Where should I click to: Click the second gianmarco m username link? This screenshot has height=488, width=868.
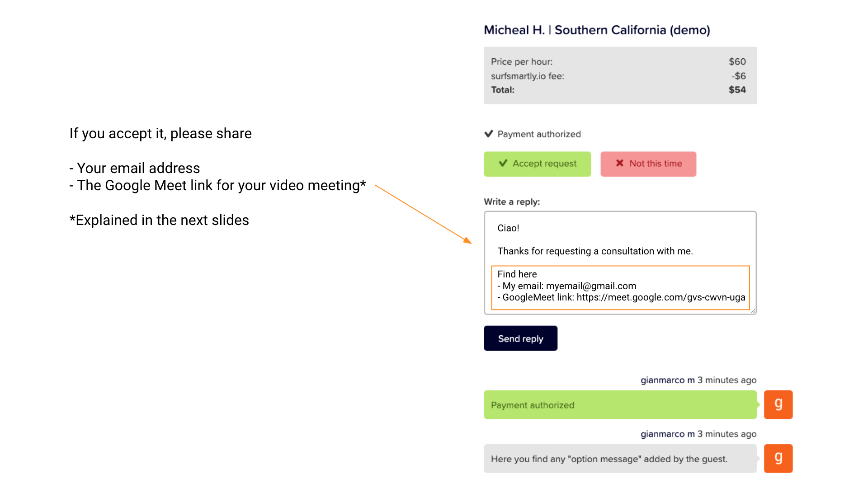[x=667, y=434]
